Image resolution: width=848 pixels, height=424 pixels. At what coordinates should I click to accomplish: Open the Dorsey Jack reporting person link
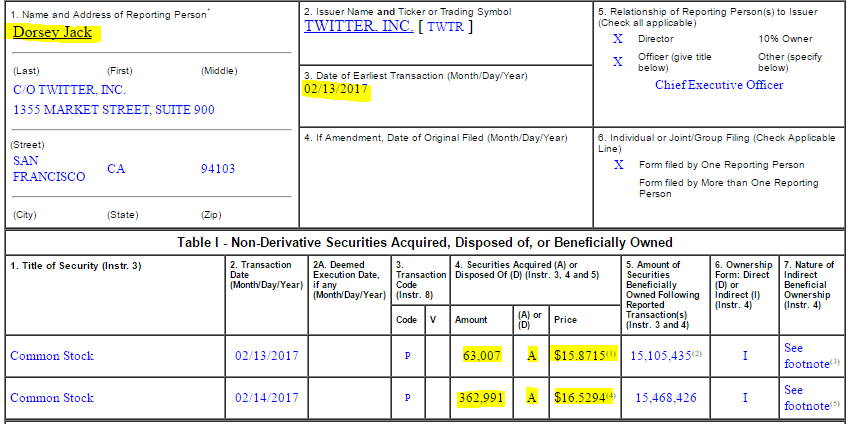tap(52, 32)
